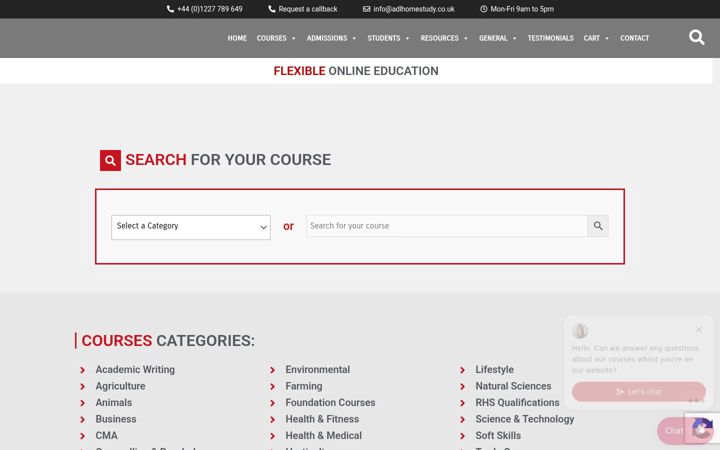Click the red chevron beside Environmental

click(273, 370)
